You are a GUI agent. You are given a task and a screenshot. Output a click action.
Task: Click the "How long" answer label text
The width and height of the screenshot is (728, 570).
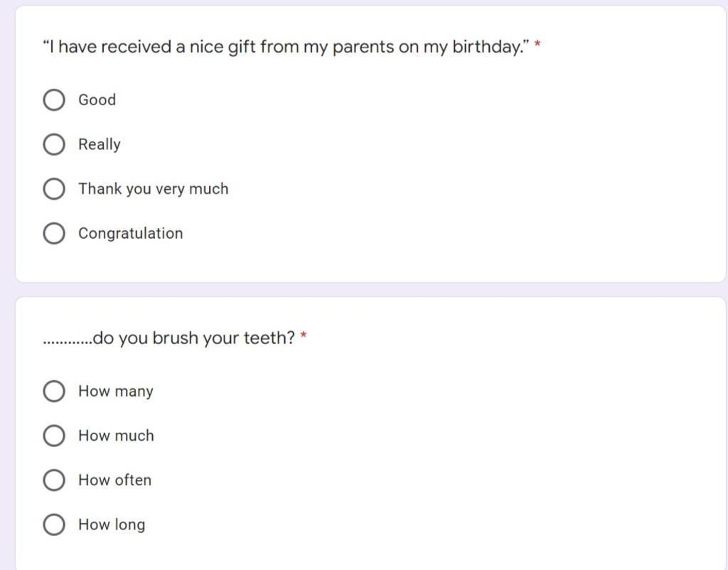(112, 525)
